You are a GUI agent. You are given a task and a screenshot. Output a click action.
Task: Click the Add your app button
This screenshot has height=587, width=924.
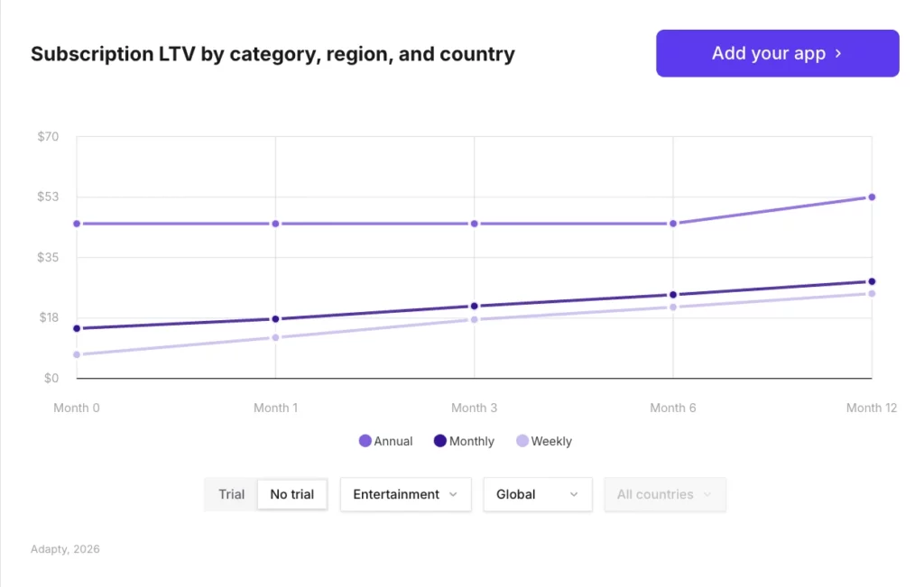tap(777, 53)
